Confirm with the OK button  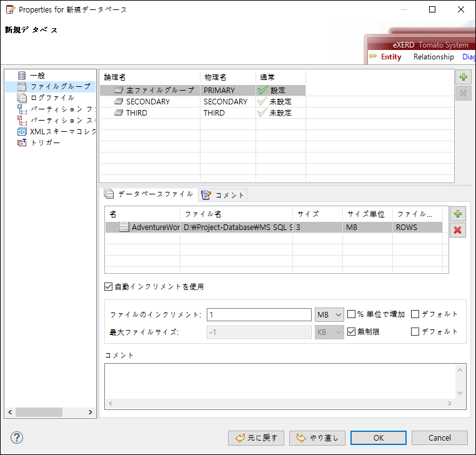tap(379, 438)
